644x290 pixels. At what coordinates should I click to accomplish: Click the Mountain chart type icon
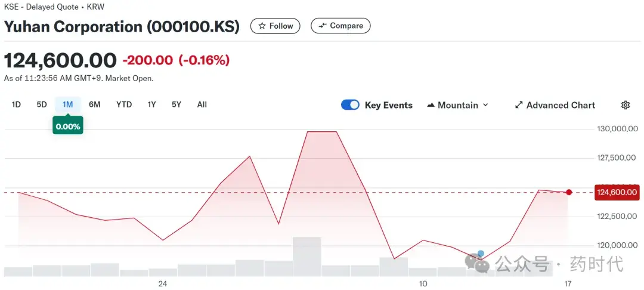[x=431, y=105]
